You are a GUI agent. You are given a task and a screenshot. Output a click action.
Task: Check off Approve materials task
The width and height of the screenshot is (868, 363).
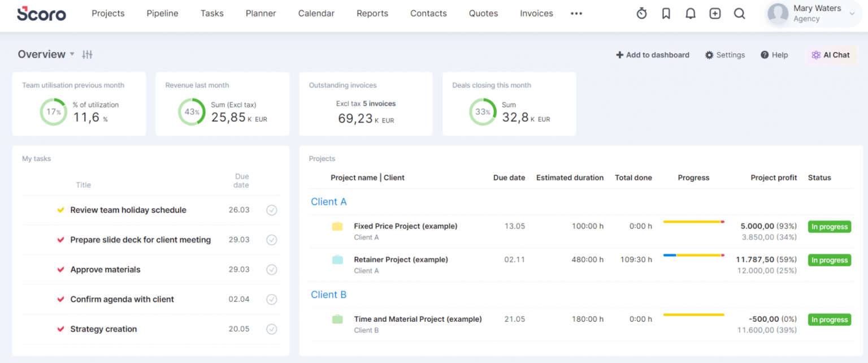[271, 269]
